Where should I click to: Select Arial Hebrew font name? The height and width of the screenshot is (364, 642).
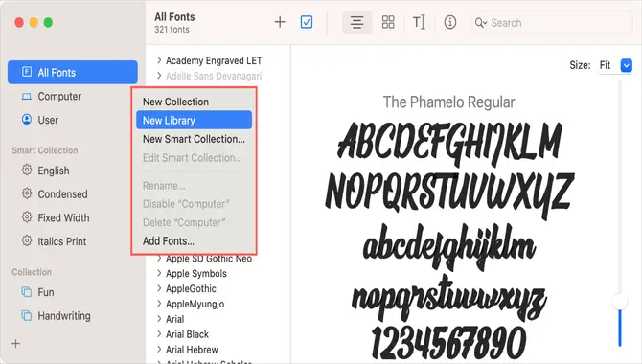(x=192, y=350)
